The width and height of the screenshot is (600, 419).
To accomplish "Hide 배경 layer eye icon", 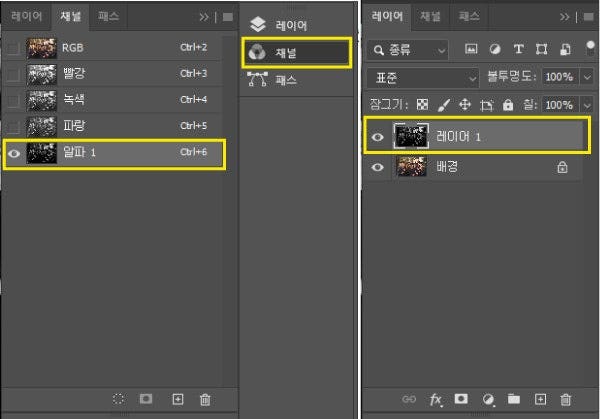I will [x=377, y=167].
